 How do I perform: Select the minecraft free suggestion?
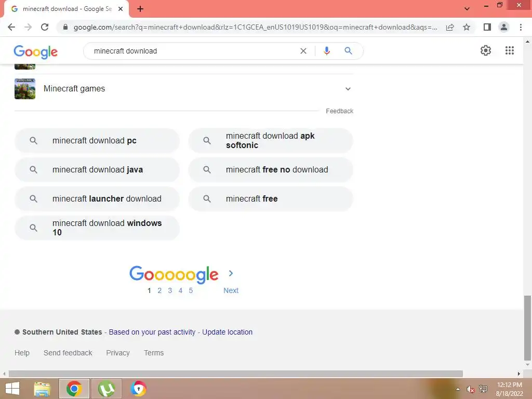pos(271,199)
